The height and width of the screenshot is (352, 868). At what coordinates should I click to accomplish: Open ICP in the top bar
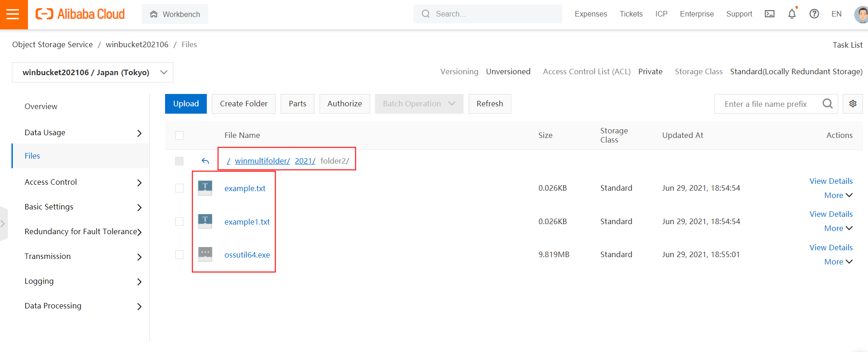(661, 14)
